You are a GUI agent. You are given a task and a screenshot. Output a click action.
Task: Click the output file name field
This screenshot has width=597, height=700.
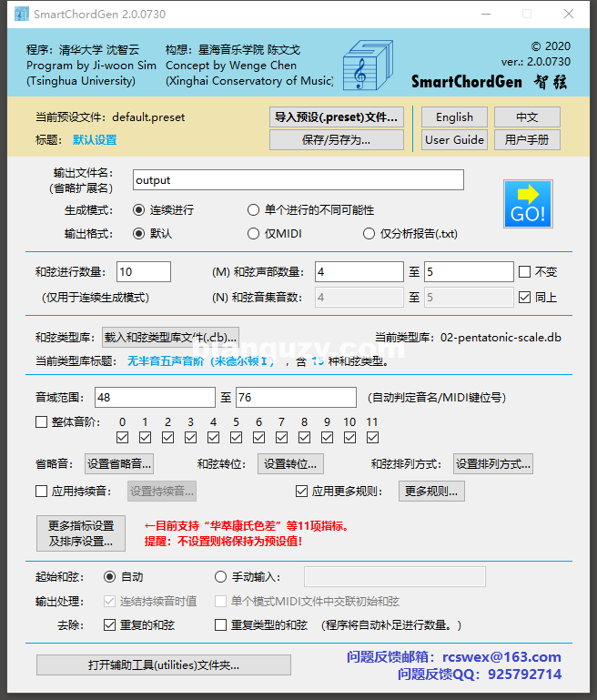pos(298,180)
